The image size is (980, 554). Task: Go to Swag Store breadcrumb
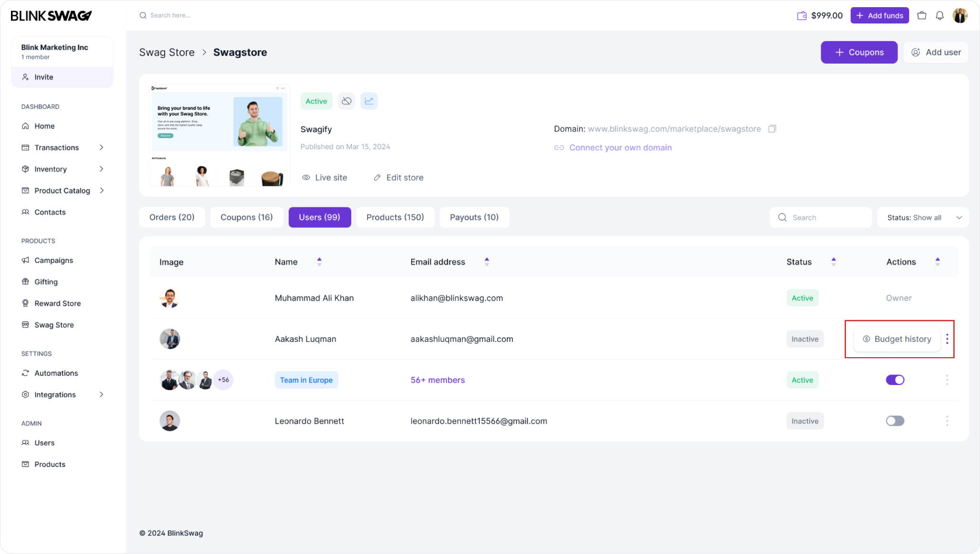coord(167,52)
